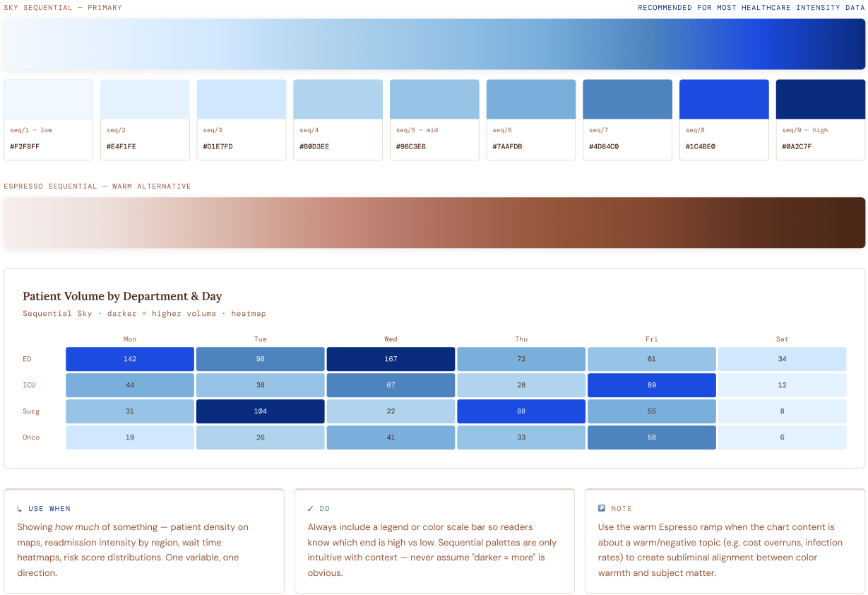Click the ICU Monday cell 44
Screen dimensions: 868x595
pos(130,385)
